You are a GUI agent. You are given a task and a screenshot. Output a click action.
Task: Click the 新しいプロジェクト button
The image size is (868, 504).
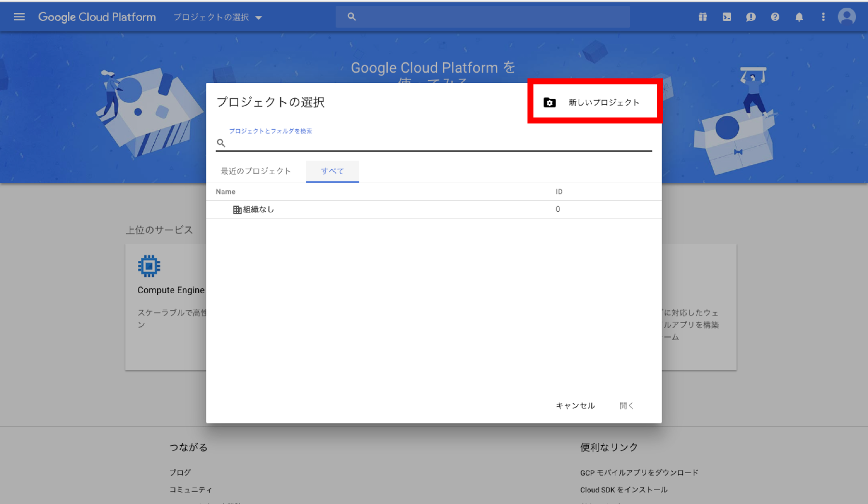pyautogui.click(x=594, y=102)
